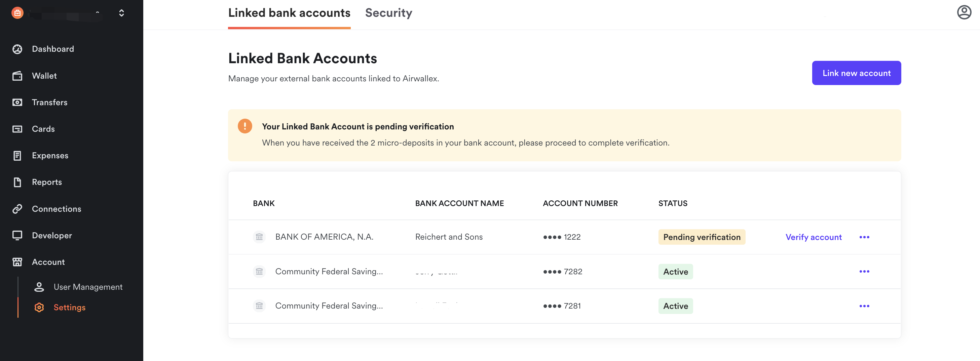Viewport: 980px width, 361px height.
Task: Select the Linked bank accounts tab
Action: (289, 13)
